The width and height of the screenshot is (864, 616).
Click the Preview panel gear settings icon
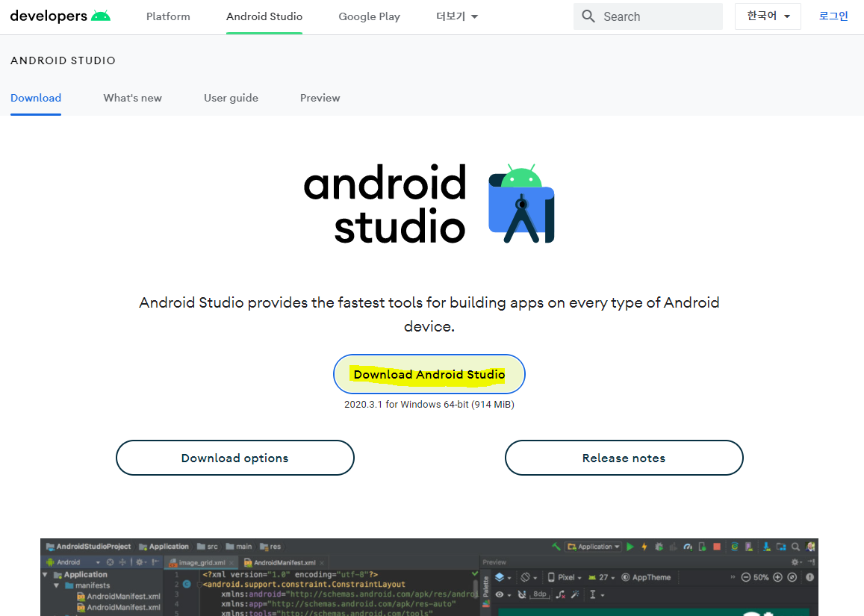pyautogui.click(x=795, y=562)
